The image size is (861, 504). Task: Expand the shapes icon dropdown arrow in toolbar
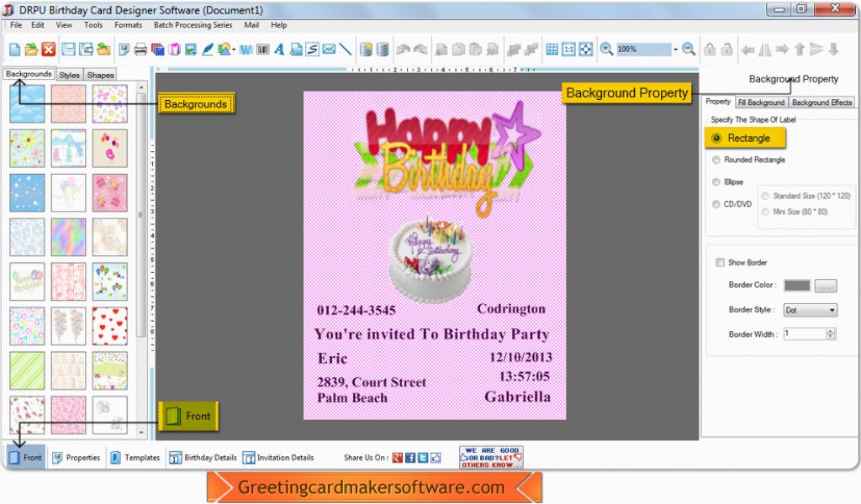tap(234, 50)
